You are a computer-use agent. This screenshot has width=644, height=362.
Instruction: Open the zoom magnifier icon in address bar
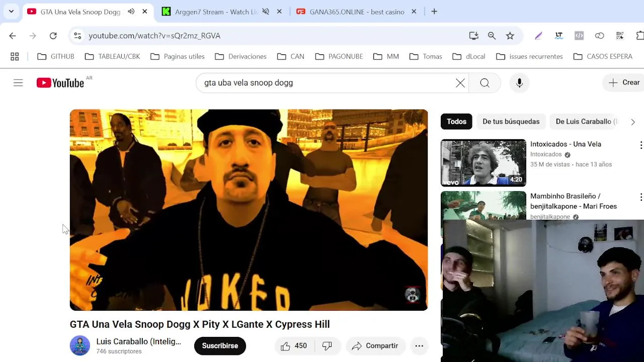tap(492, 36)
